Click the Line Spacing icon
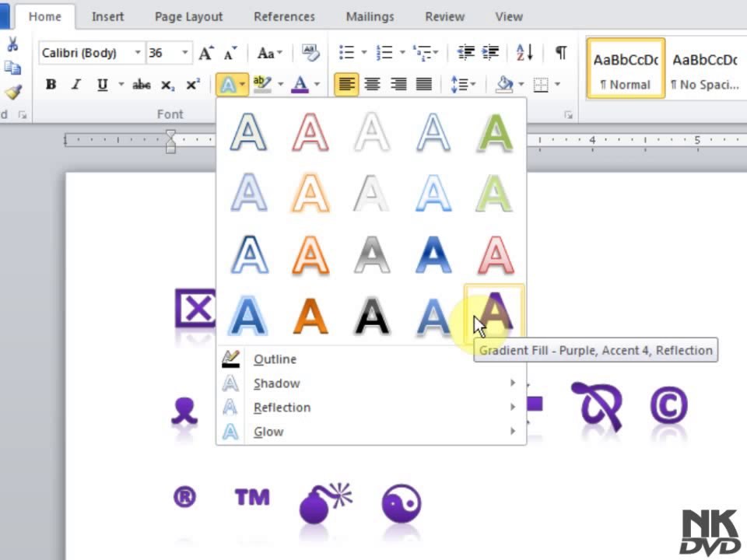747x560 pixels. point(459,85)
